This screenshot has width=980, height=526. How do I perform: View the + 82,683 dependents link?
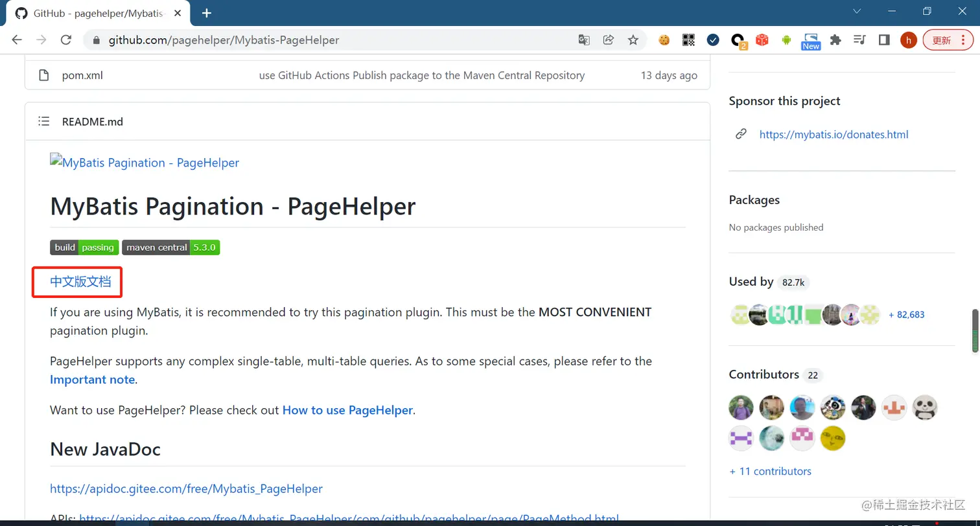tap(907, 315)
